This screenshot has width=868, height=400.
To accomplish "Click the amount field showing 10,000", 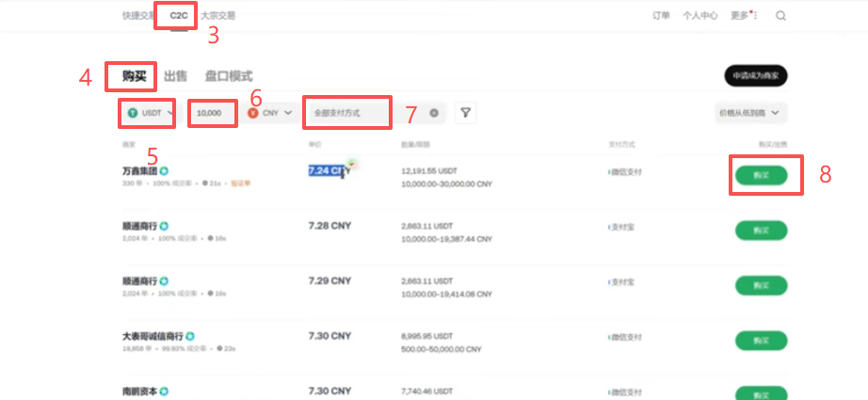I will [x=213, y=113].
